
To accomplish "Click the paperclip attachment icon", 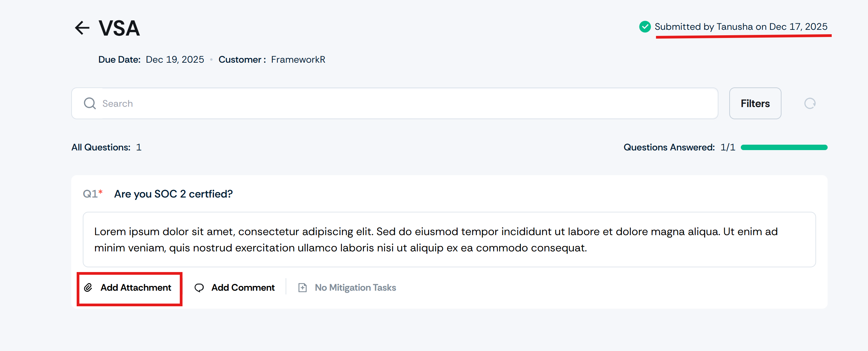I will [x=88, y=288].
